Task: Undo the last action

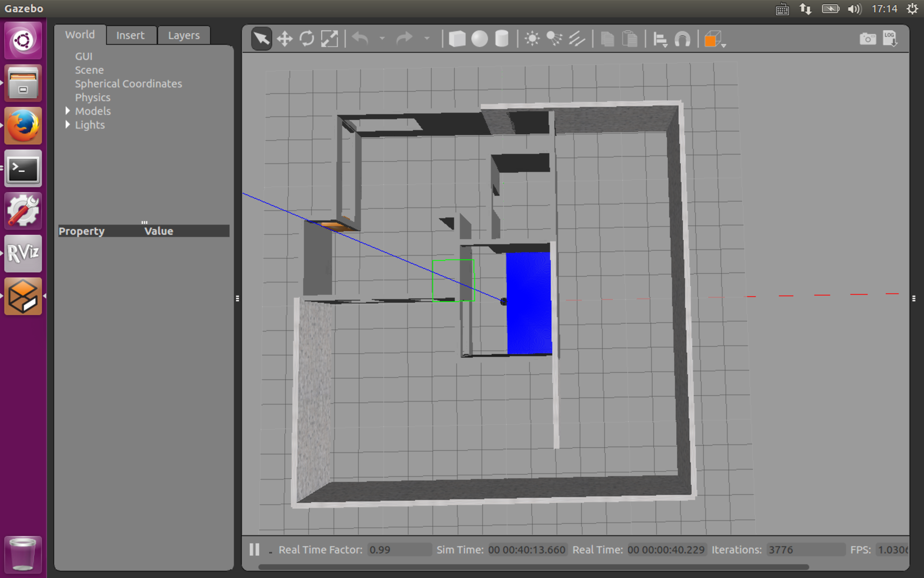Action: pyautogui.click(x=360, y=39)
